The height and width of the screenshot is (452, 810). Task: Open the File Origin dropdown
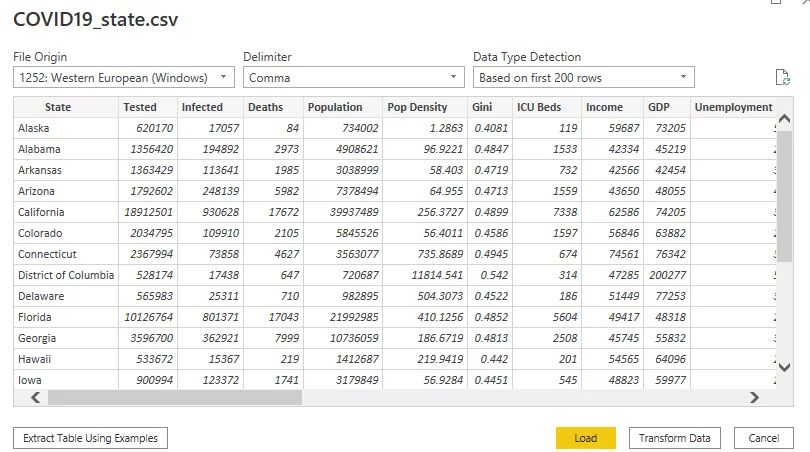[x=124, y=77]
